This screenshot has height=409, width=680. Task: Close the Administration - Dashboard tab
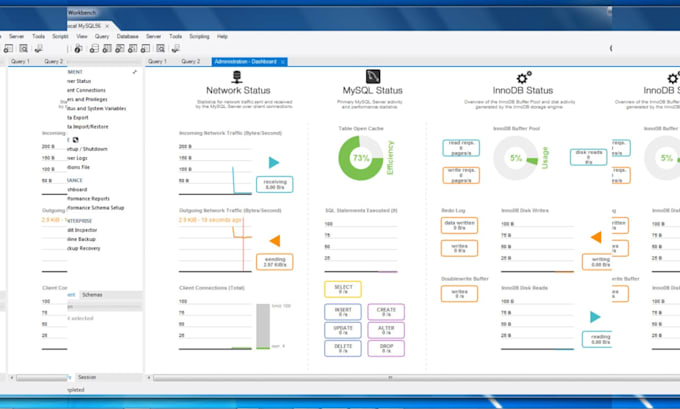coord(283,62)
